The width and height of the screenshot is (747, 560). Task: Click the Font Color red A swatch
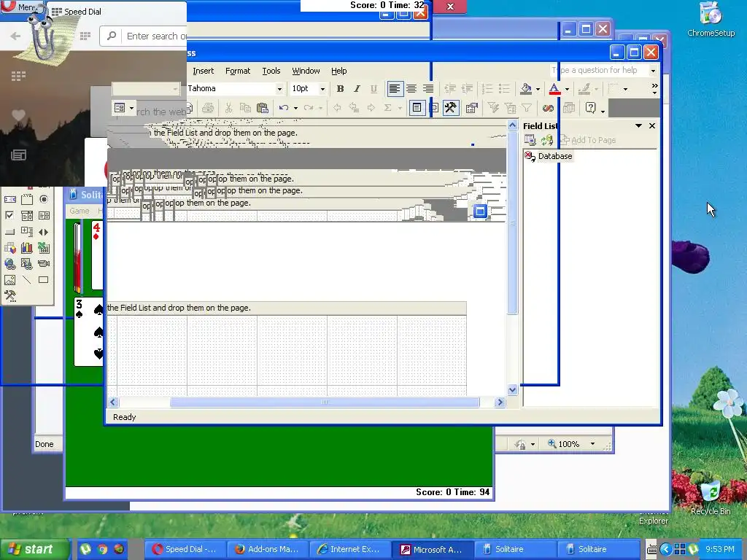pyautogui.click(x=554, y=88)
